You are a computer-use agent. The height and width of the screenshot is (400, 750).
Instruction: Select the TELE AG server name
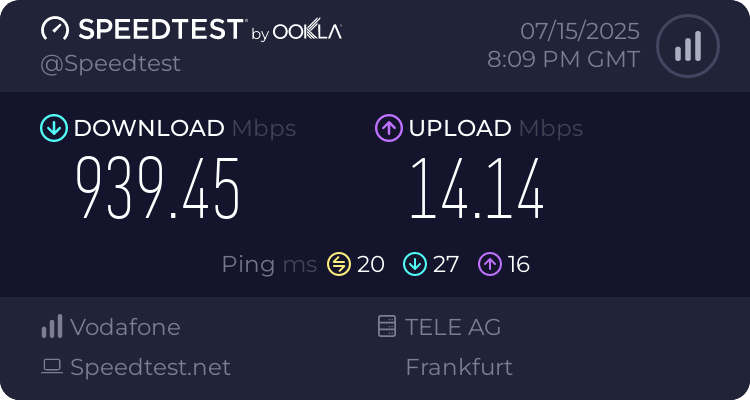[x=453, y=327]
